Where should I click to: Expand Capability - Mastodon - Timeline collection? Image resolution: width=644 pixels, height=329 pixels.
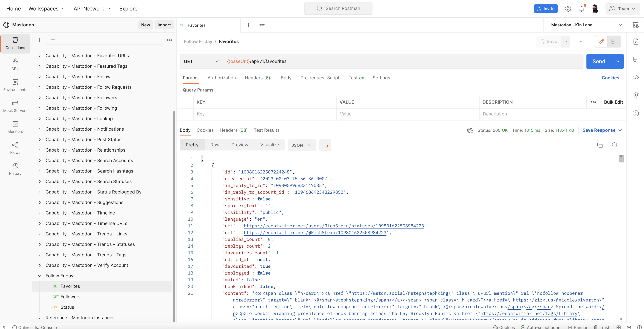pyautogui.click(x=39, y=213)
